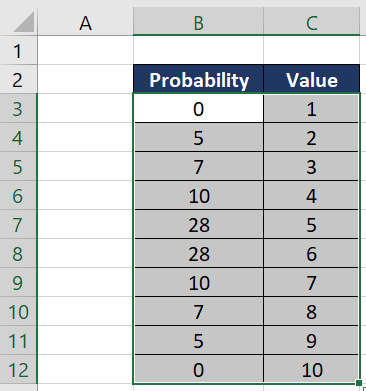The width and height of the screenshot is (366, 391).
Task: Select cell B11 containing 5
Action: (x=198, y=340)
